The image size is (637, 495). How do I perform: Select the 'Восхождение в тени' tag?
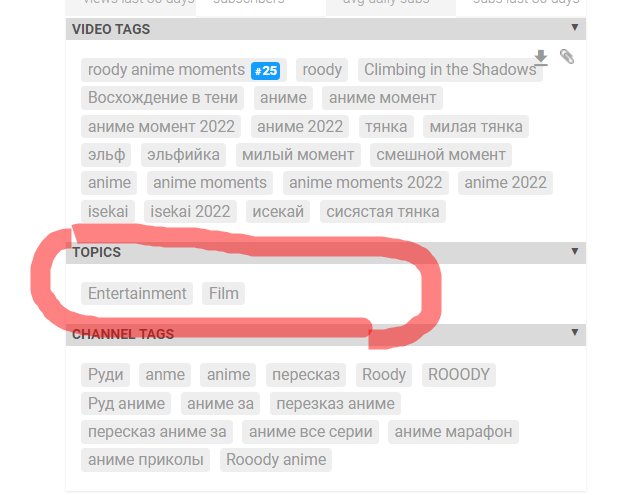pos(162,98)
